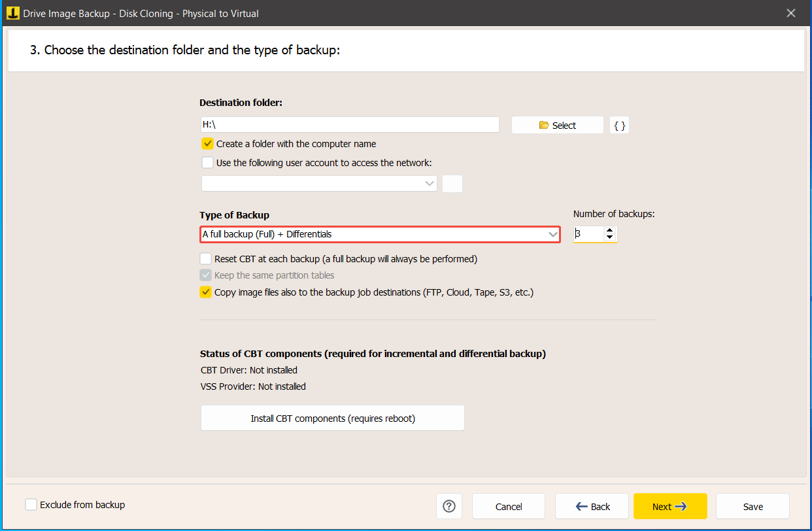Cancel the disk cloning wizard

pos(508,506)
